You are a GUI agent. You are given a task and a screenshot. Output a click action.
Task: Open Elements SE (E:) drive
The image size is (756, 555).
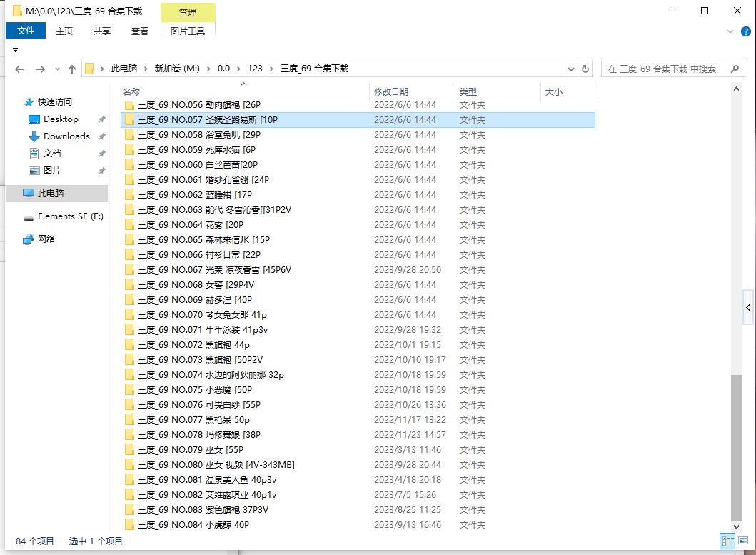[70, 216]
